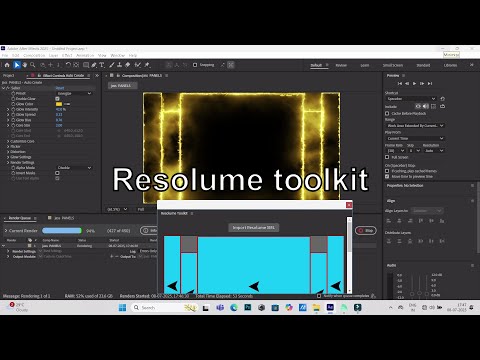Click the Glow Color yellow swatch
This screenshot has width=480, height=360.
pos(59,104)
